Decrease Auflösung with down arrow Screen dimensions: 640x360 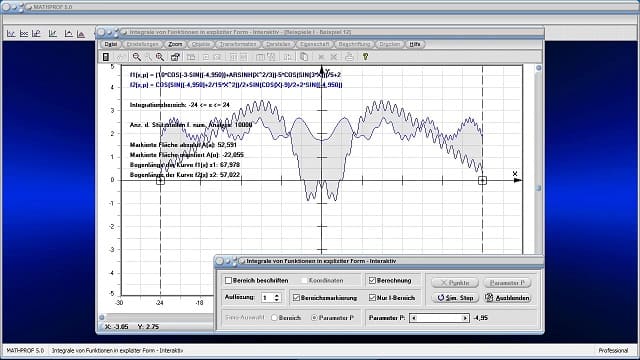[x=277, y=300]
